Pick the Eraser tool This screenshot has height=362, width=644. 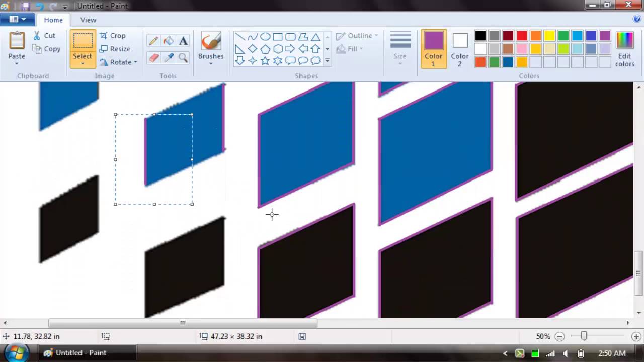153,57
